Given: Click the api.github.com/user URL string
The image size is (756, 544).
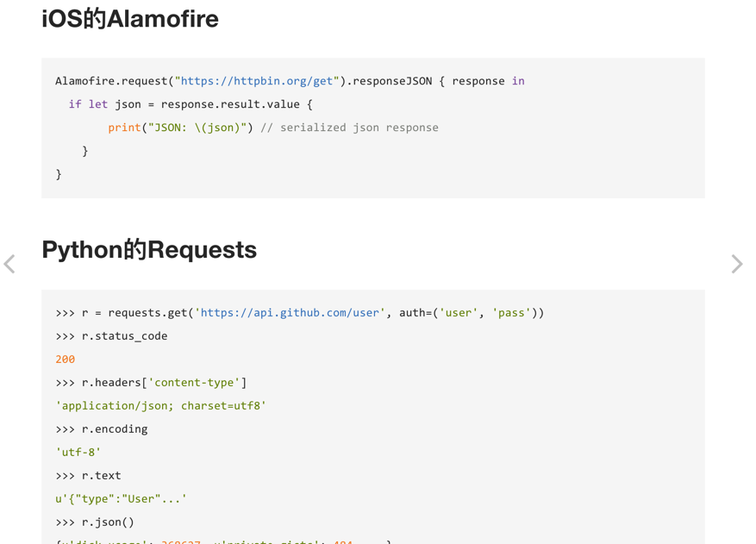Looking at the screenshot, I should (x=290, y=313).
